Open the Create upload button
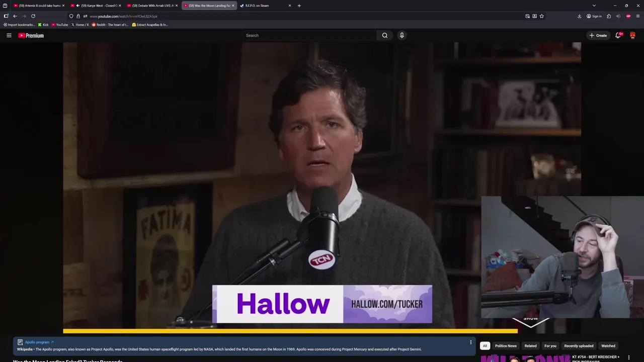The image size is (644, 362). pyautogui.click(x=598, y=35)
